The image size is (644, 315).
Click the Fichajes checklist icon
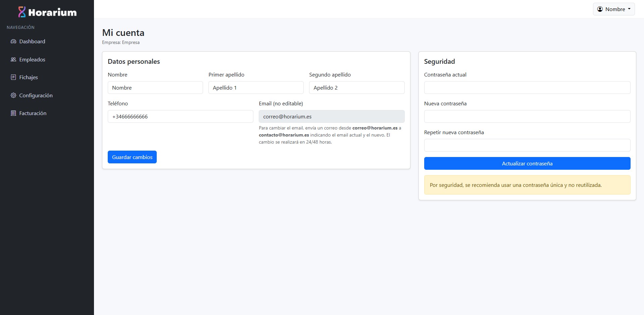pyautogui.click(x=13, y=77)
